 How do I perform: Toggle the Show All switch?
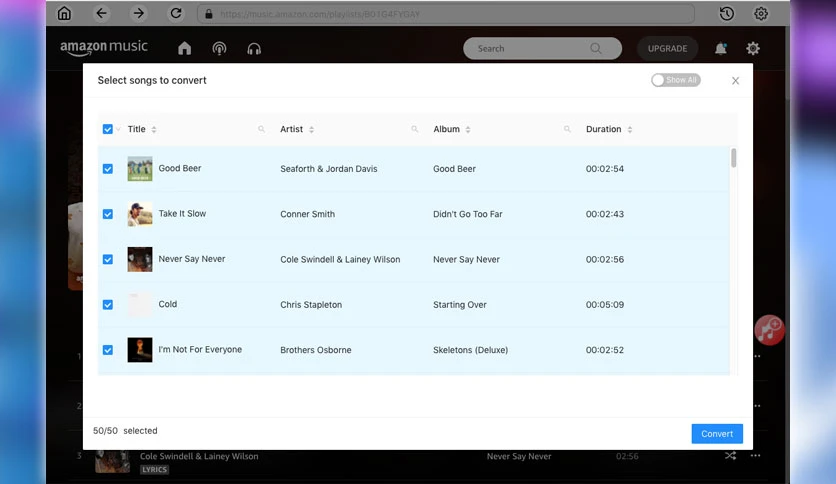pos(676,80)
